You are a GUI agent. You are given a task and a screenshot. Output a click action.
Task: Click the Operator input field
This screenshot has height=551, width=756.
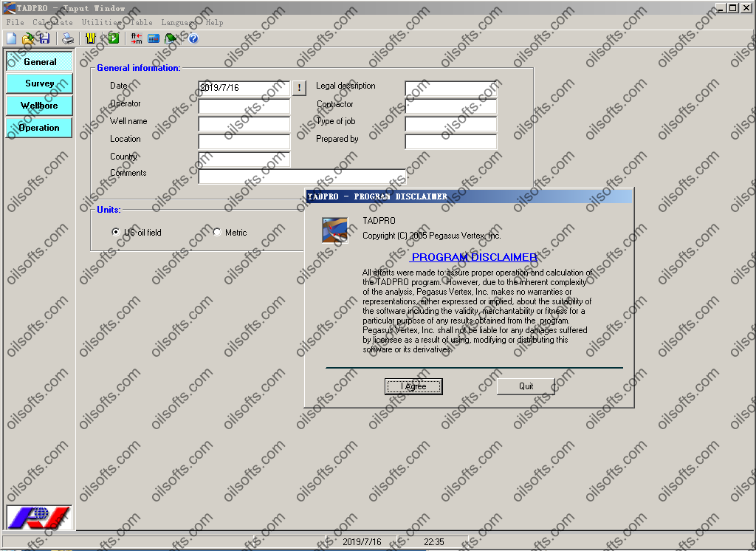(244, 106)
